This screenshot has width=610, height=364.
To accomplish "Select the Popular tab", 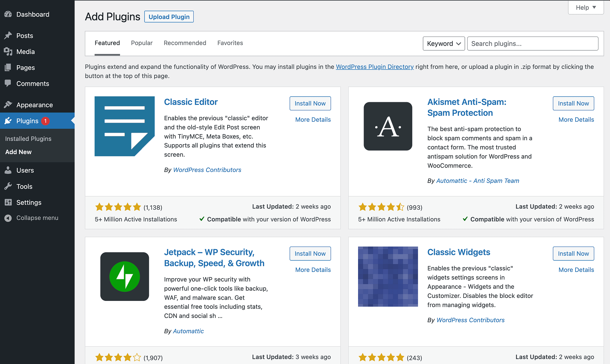I will click(142, 43).
